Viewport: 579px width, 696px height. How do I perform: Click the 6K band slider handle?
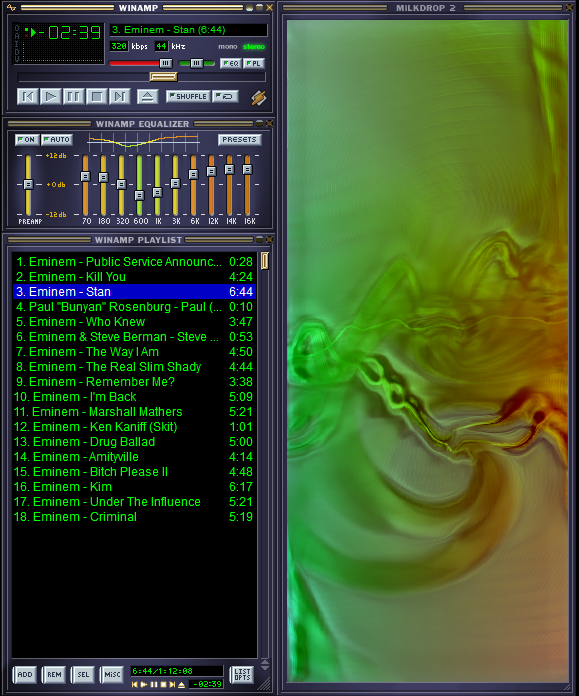(x=193, y=174)
